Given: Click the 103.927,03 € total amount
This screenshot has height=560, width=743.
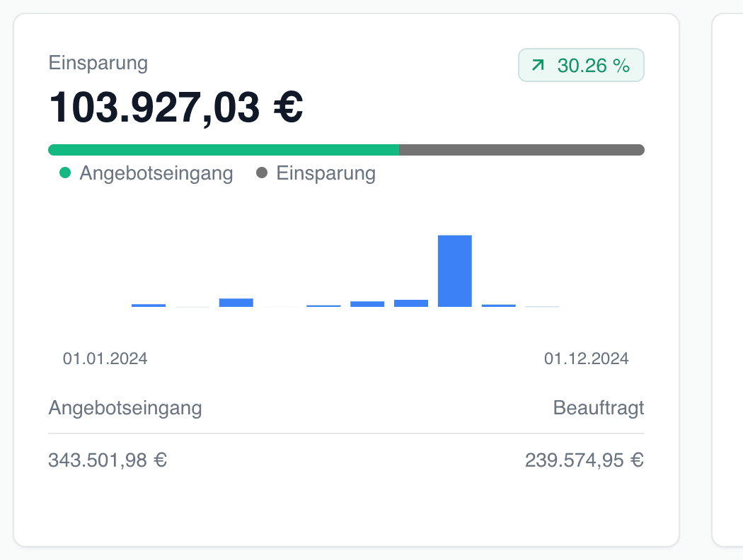Looking at the screenshot, I should click(x=176, y=108).
